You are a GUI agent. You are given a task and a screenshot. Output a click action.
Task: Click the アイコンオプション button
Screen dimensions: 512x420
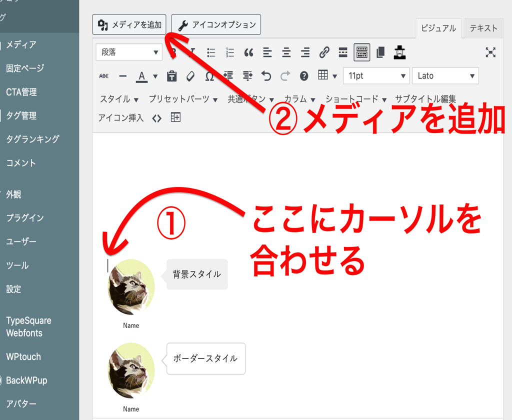pos(216,24)
